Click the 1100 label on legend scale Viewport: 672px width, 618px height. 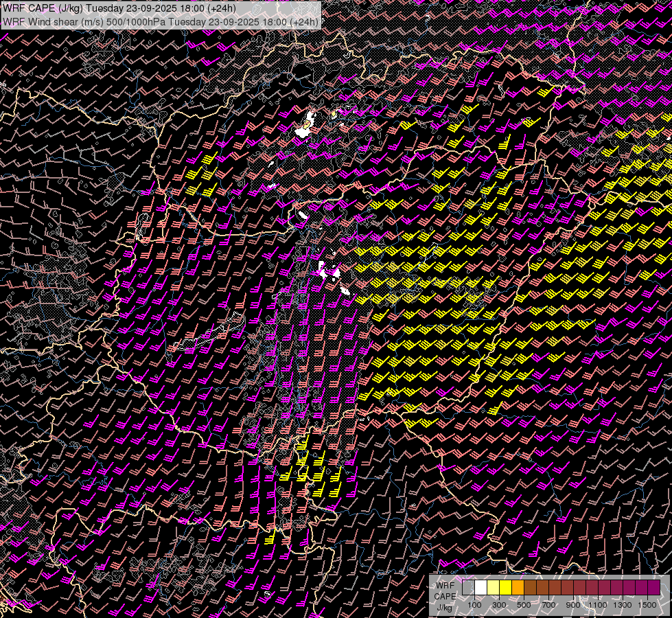(598, 605)
